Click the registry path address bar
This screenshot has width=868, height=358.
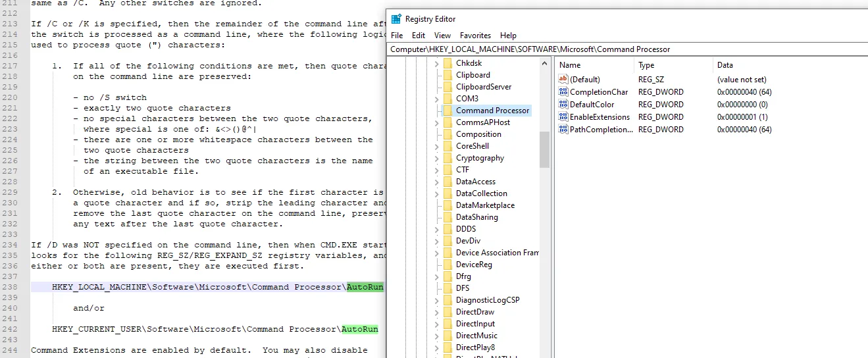[628, 49]
